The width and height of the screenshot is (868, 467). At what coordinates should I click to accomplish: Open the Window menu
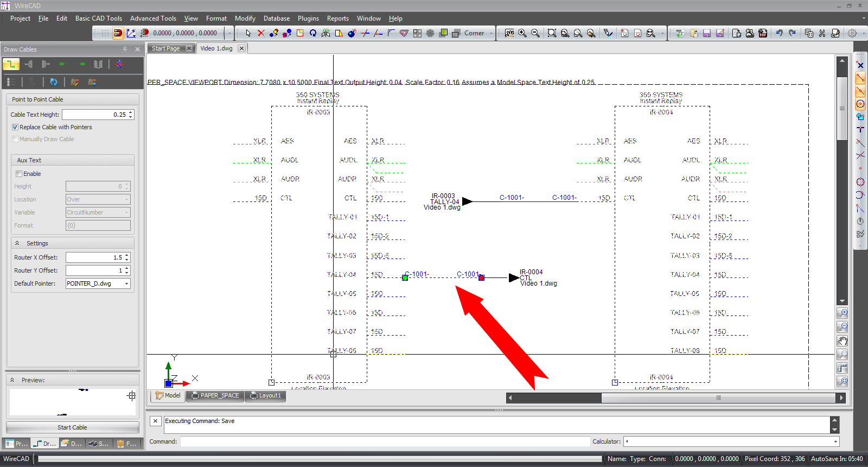click(369, 18)
